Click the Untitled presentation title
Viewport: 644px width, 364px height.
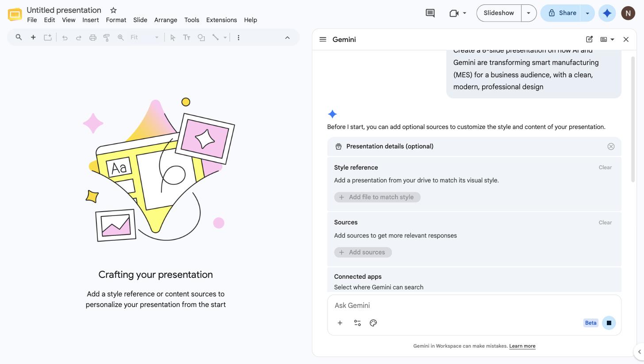point(64,10)
